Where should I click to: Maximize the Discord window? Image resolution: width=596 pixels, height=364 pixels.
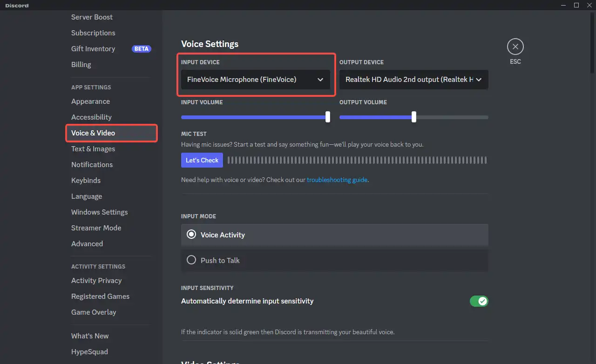pyautogui.click(x=576, y=5)
